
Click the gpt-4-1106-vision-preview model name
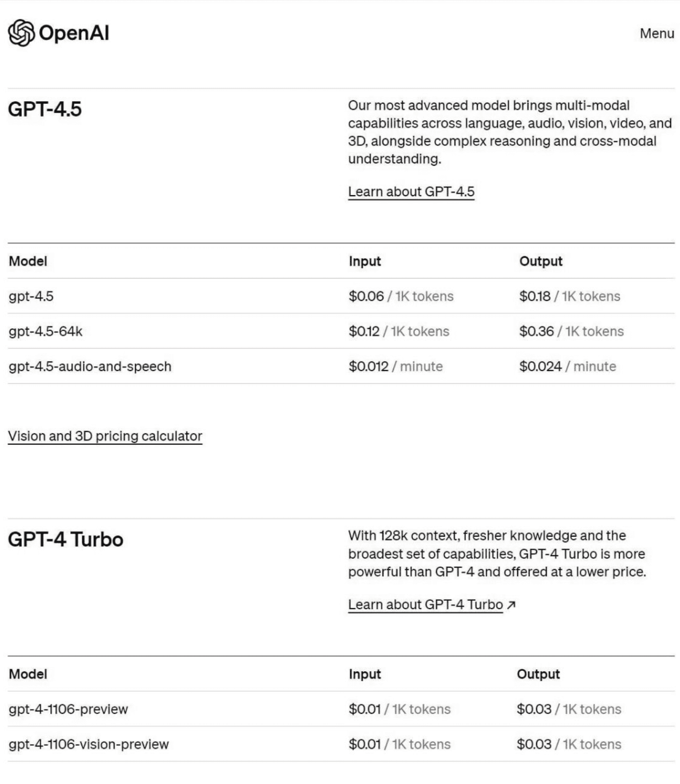[88, 744]
